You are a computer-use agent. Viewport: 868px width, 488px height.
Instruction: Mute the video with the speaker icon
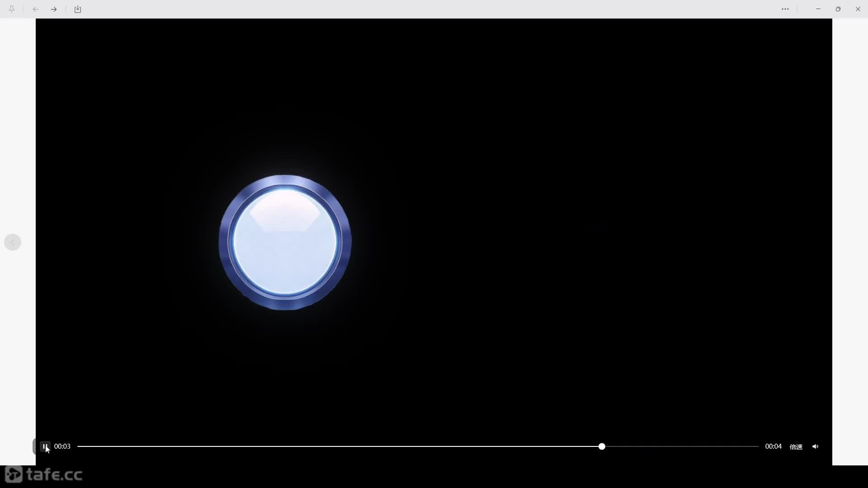[x=815, y=446]
